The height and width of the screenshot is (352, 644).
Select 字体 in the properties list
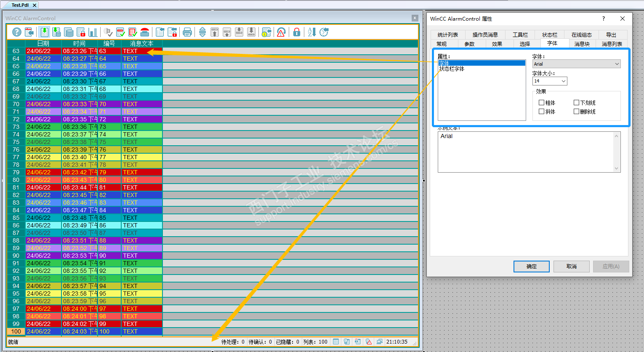pos(482,63)
